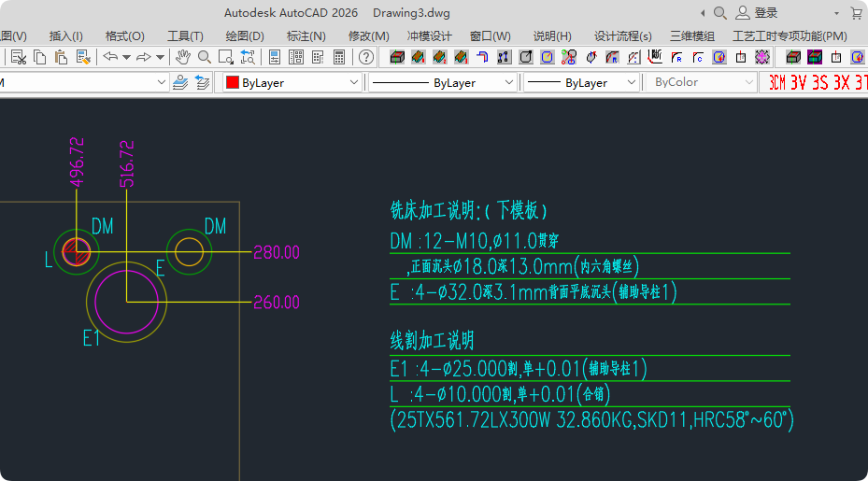The height and width of the screenshot is (481, 868).
Task: Open the 标注(N) menu
Action: click(x=306, y=36)
